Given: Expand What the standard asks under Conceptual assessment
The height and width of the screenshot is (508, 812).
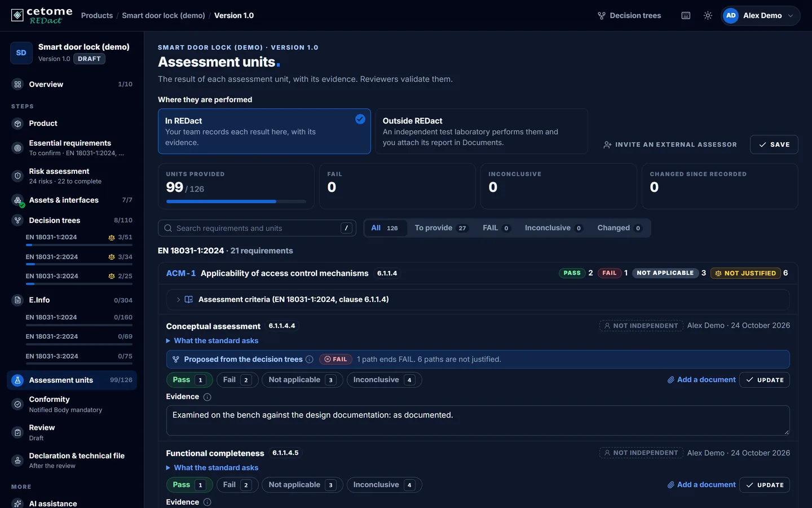Looking at the screenshot, I should tap(212, 341).
